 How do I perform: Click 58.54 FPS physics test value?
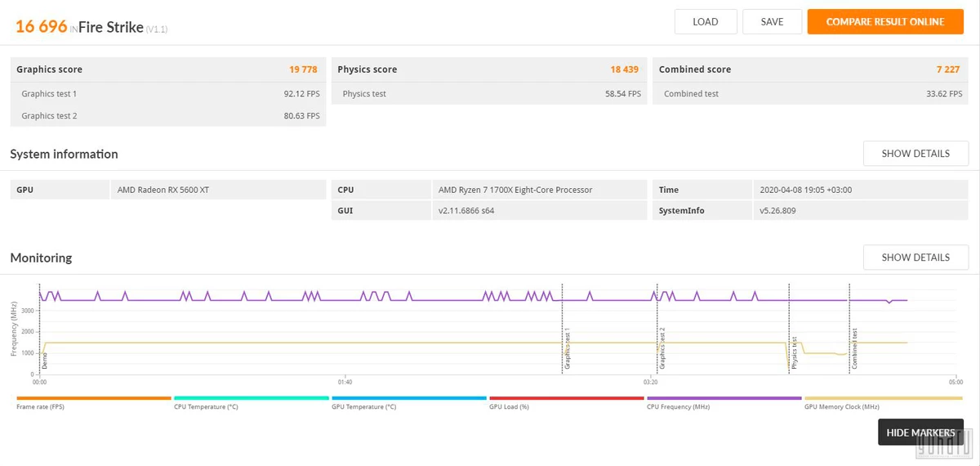623,94
